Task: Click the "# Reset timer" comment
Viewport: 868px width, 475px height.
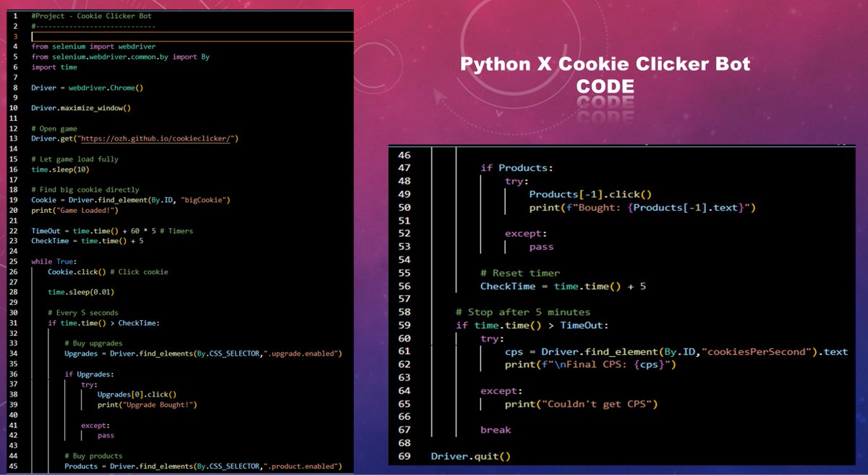Action: coord(520,273)
